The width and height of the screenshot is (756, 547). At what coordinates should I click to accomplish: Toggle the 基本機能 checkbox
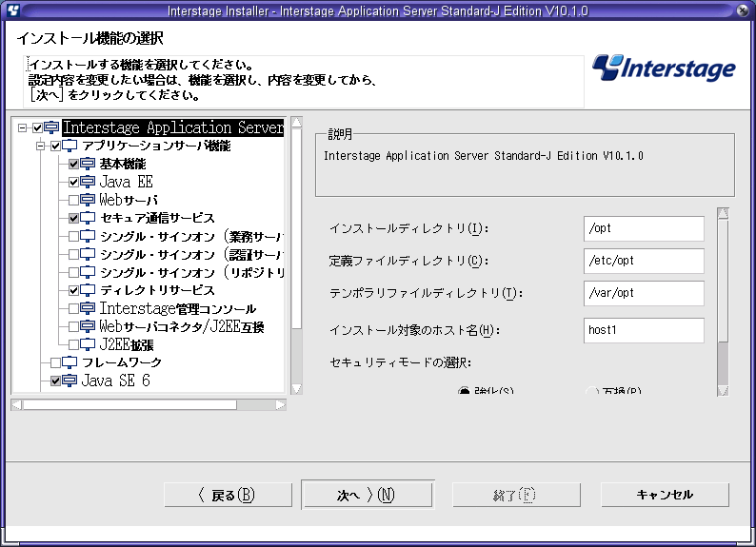[x=73, y=165]
